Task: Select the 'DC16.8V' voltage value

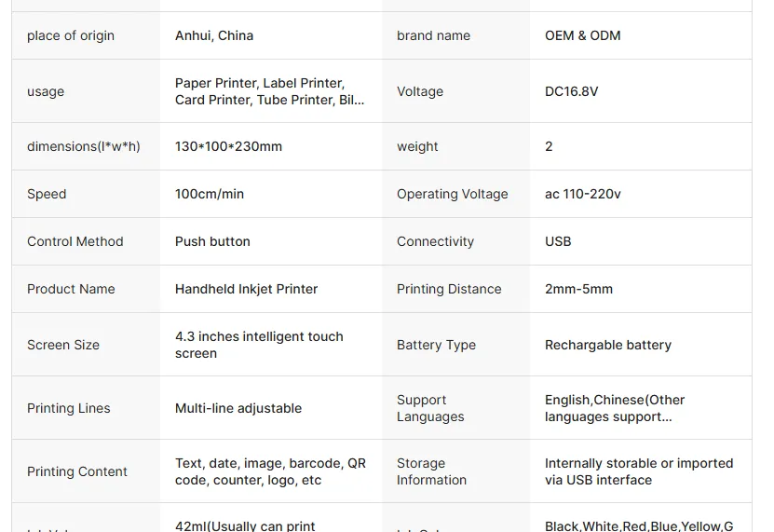Action: (571, 91)
